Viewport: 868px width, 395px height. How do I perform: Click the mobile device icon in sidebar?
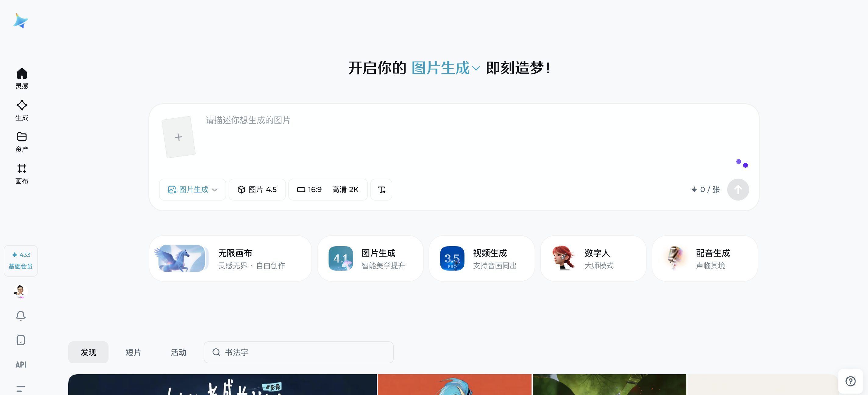20,340
